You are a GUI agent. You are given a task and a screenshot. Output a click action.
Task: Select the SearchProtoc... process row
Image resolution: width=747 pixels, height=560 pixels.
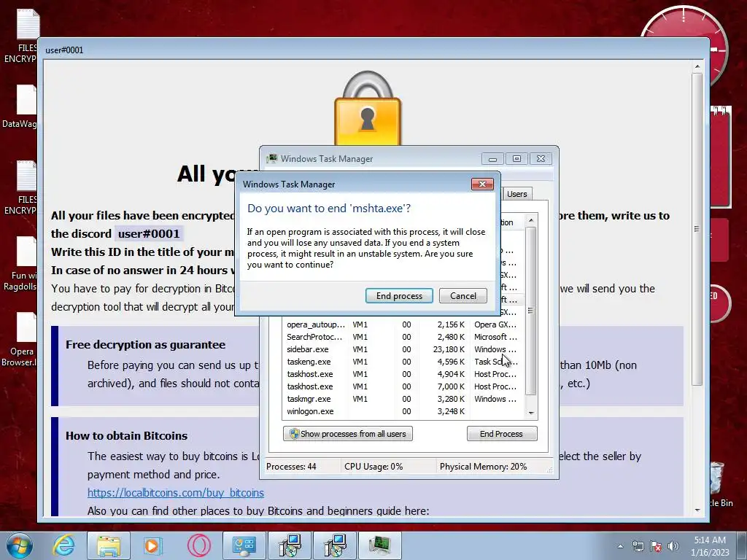click(403, 337)
